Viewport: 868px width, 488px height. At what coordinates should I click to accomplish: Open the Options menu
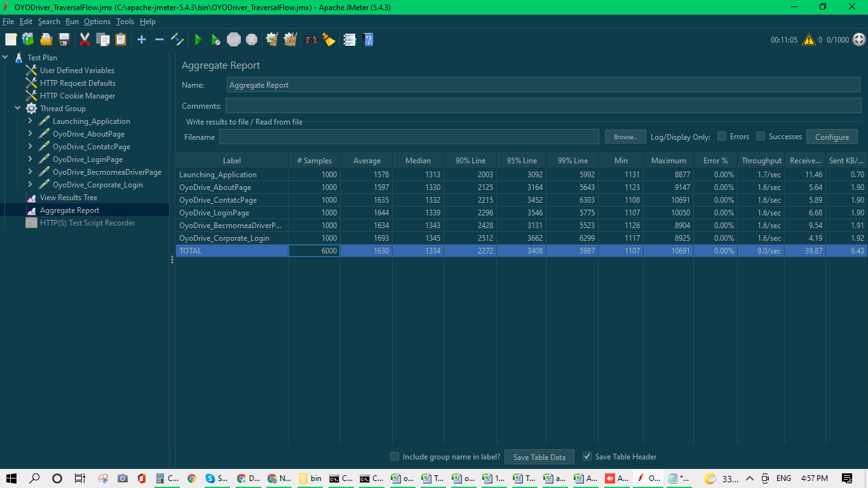pos(97,22)
